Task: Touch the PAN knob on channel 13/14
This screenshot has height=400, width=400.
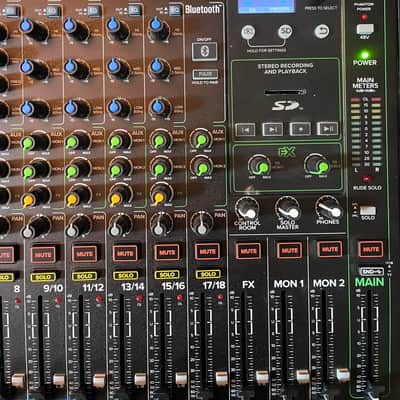Action: pos(120,225)
